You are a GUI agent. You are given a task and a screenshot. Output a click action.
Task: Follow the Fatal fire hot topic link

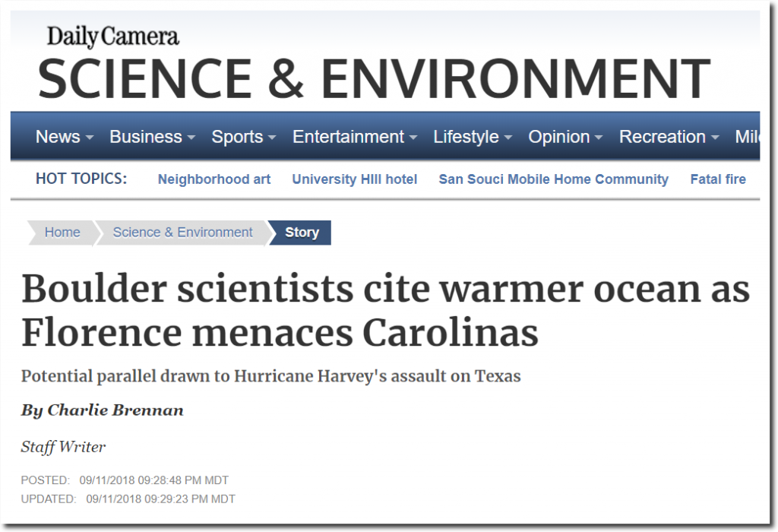pyautogui.click(x=718, y=179)
